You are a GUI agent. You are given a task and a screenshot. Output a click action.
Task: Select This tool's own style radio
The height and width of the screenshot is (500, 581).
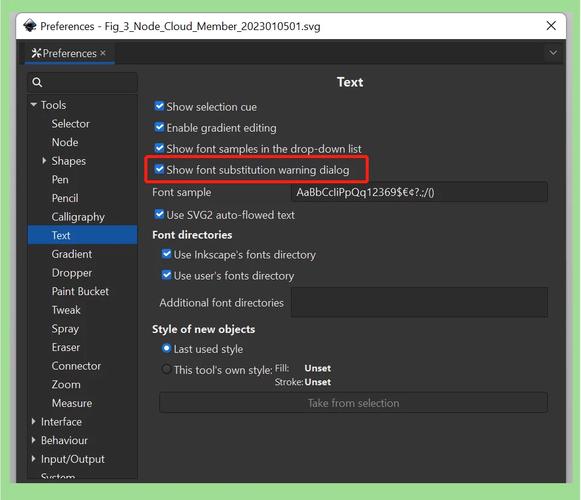tap(166, 369)
